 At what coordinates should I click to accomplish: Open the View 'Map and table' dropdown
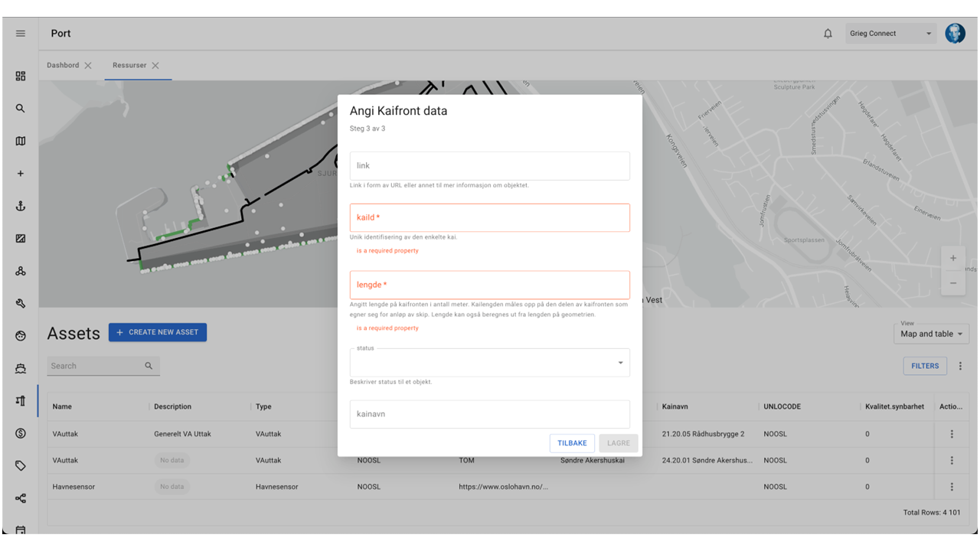tap(931, 334)
